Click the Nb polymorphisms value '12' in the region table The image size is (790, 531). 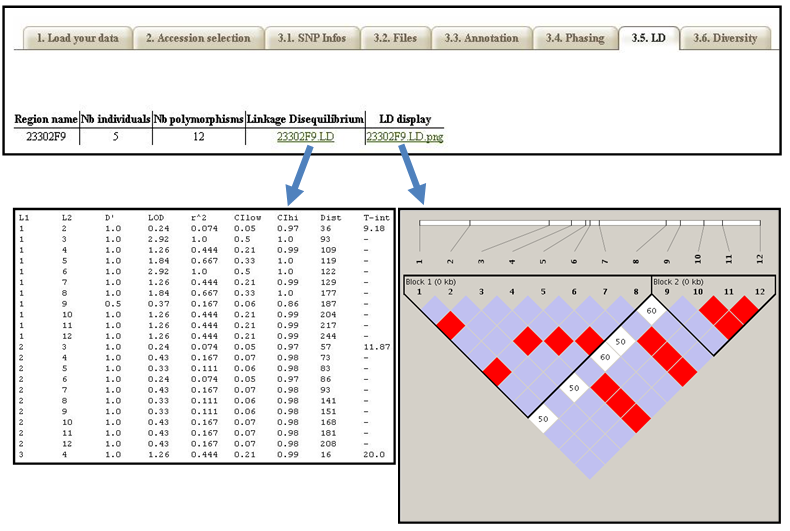tap(199, 137)
